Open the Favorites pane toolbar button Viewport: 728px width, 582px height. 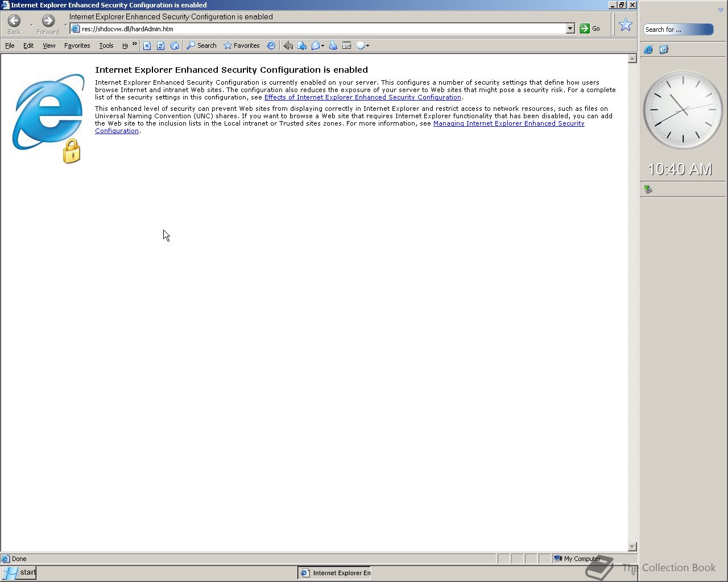242,45
